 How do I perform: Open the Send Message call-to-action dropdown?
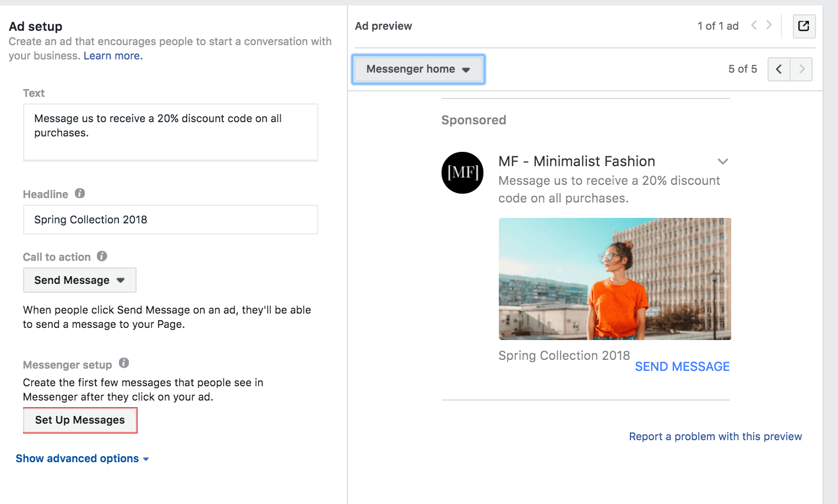coord(79,281)
